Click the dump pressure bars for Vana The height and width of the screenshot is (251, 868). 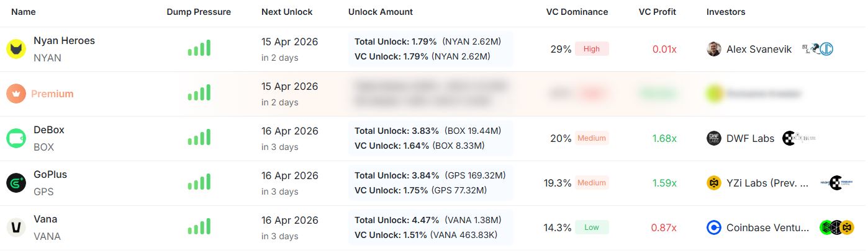199,227
